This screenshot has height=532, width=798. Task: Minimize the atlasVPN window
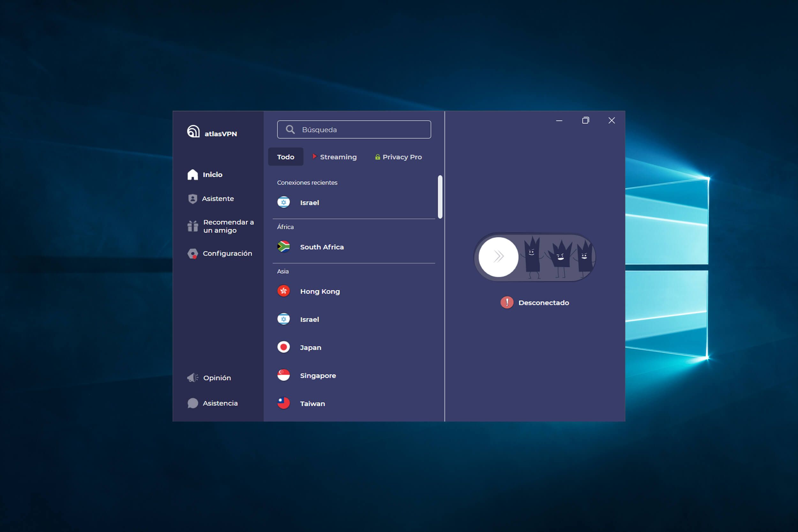[x=559, y=120]
